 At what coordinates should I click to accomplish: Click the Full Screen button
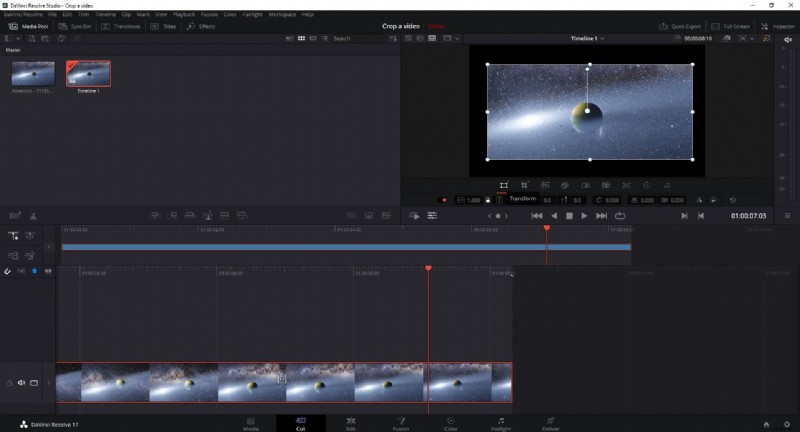[731, 26]
